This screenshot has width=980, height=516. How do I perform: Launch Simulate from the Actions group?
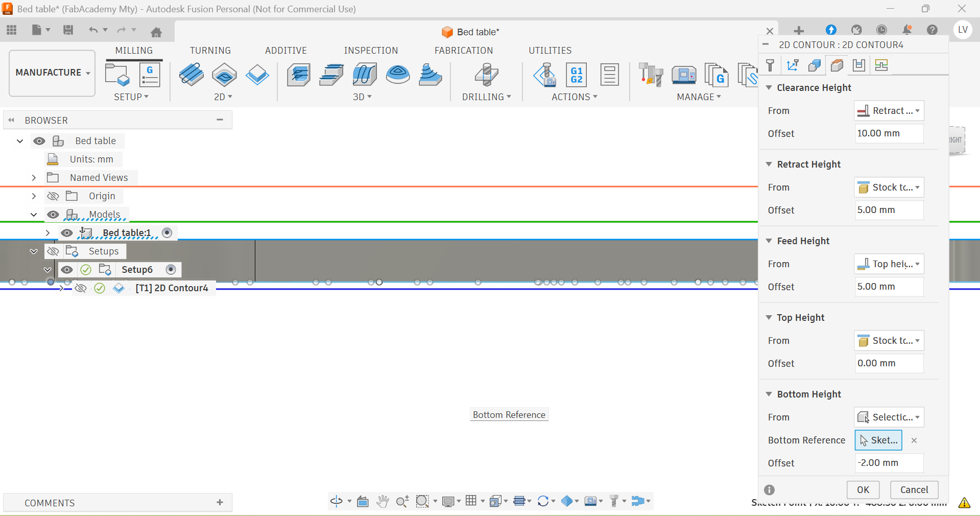tap(544, 75)
